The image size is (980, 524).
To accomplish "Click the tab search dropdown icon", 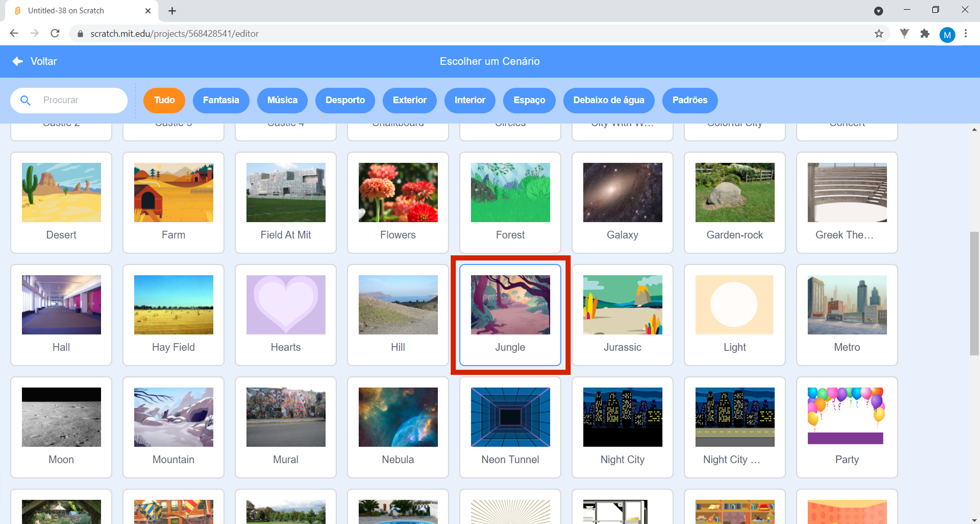I will point(878,11).
